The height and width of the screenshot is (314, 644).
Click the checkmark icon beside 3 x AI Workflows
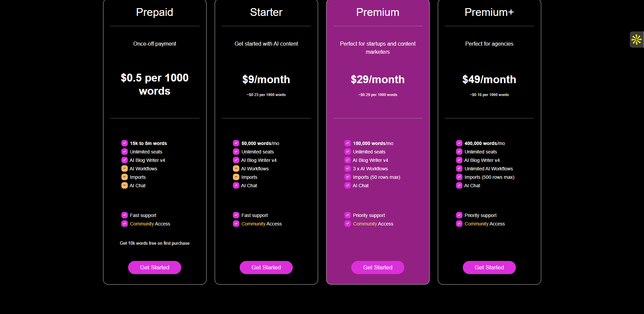(348, 169)
